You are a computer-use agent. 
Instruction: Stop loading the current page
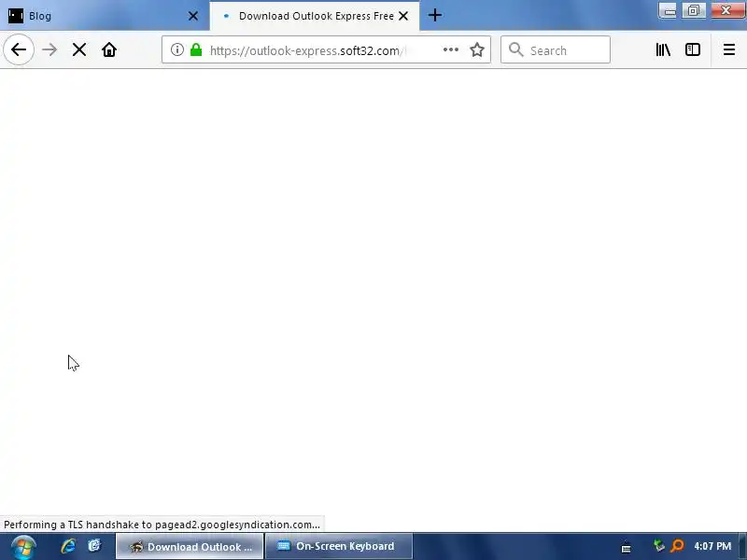79,49
